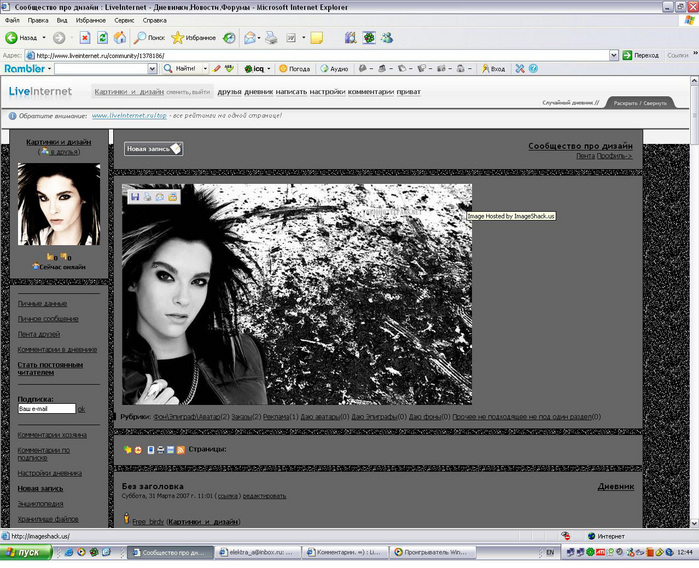This screenshot has width=699, height=568.
Task: Click the Новая запись button
Action: click(153, 149)
